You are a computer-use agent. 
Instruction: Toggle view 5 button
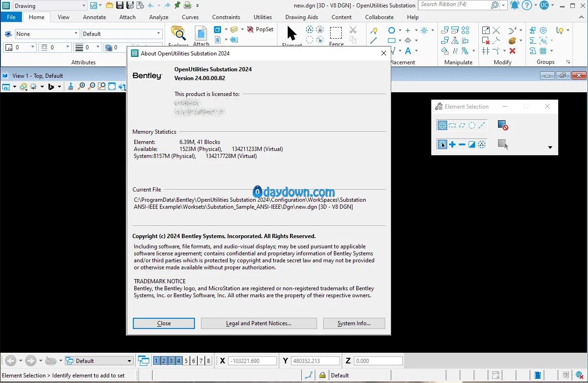186,361
